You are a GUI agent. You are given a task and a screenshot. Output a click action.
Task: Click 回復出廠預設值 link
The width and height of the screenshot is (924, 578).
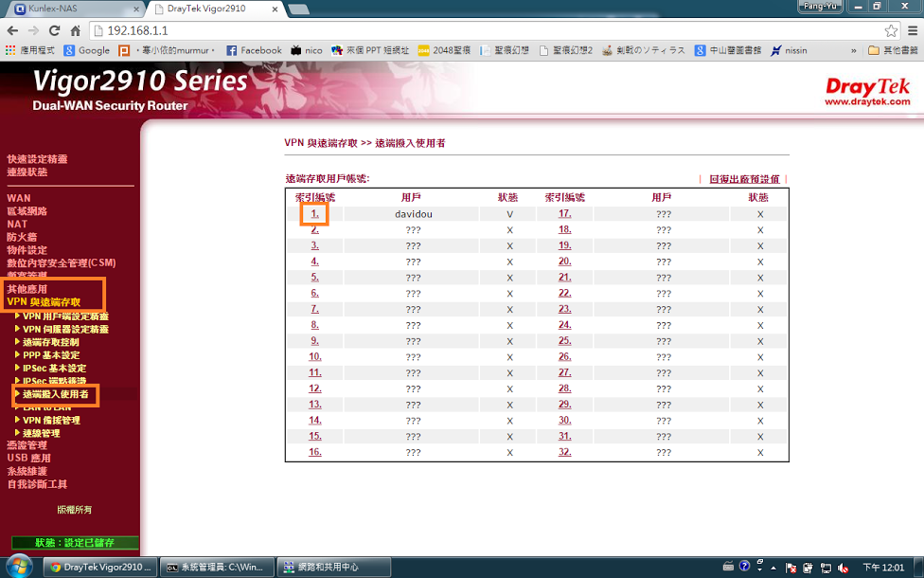coord(743,179)
